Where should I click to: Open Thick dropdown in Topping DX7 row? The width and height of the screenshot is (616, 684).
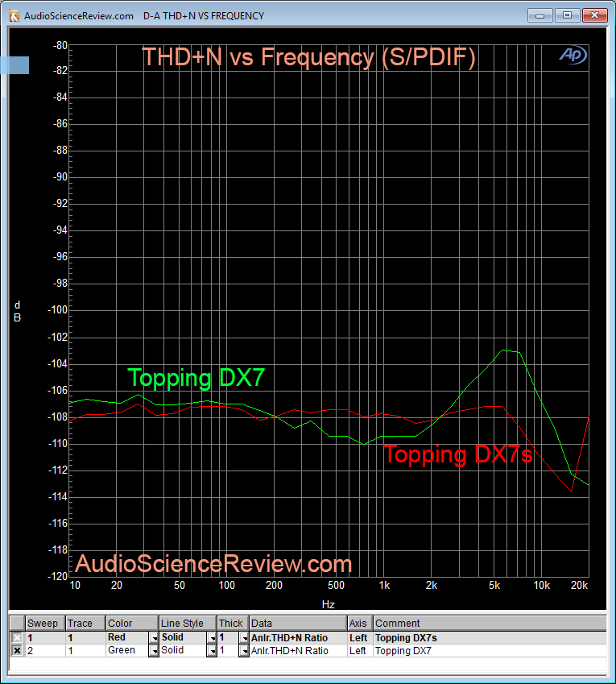(244, 651)
